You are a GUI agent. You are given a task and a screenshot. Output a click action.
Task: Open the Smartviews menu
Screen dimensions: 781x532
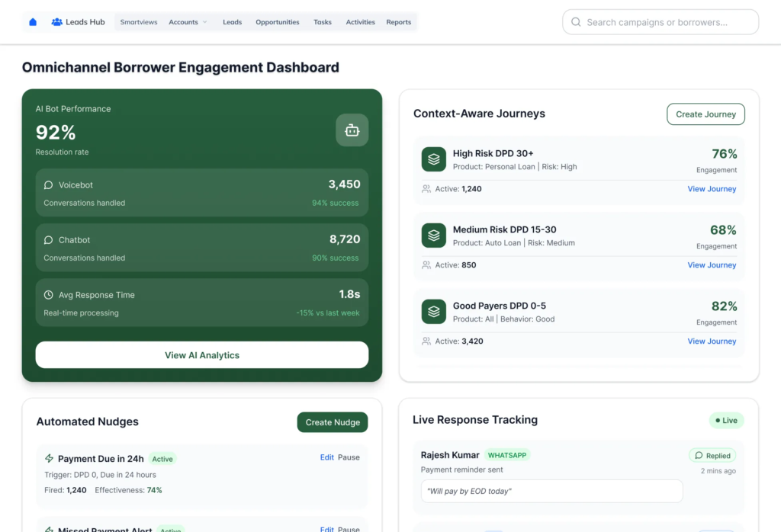pyautogui.click(x=139, y=22)
